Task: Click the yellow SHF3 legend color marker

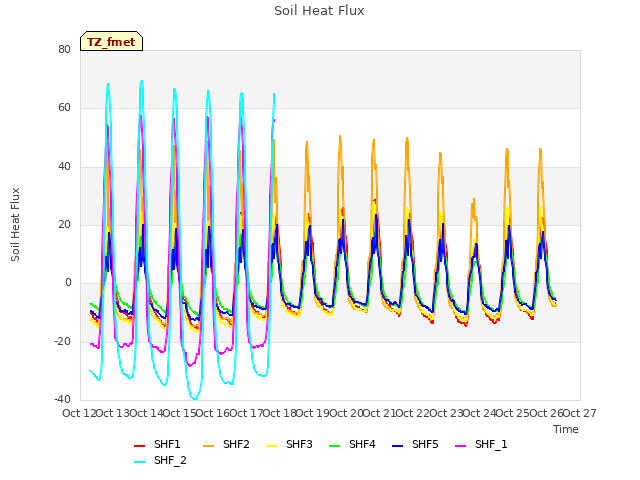Action: [272, 446]
